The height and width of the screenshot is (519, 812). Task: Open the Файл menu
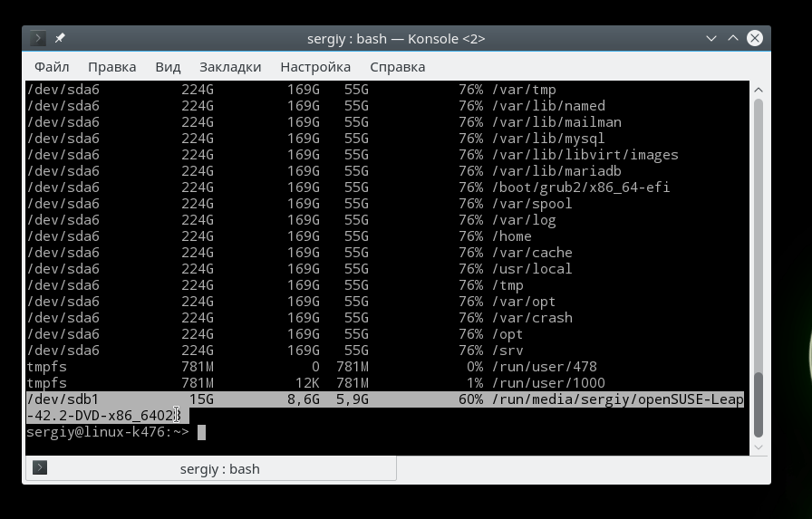(x=52, y=67)
